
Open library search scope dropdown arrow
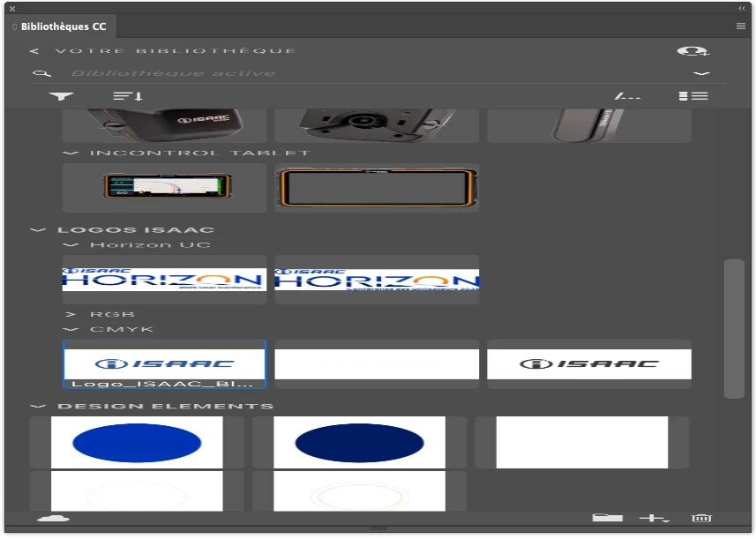[701, 73]
